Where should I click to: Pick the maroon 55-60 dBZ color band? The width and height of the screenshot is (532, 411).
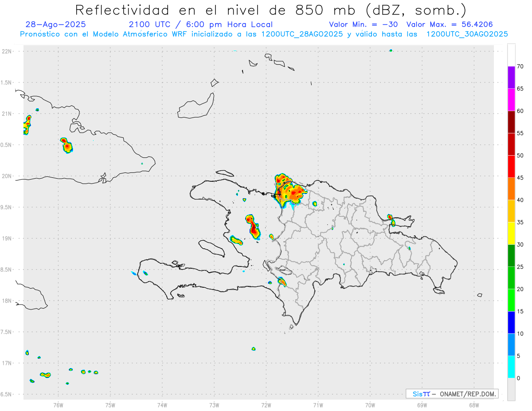(511, 122)
